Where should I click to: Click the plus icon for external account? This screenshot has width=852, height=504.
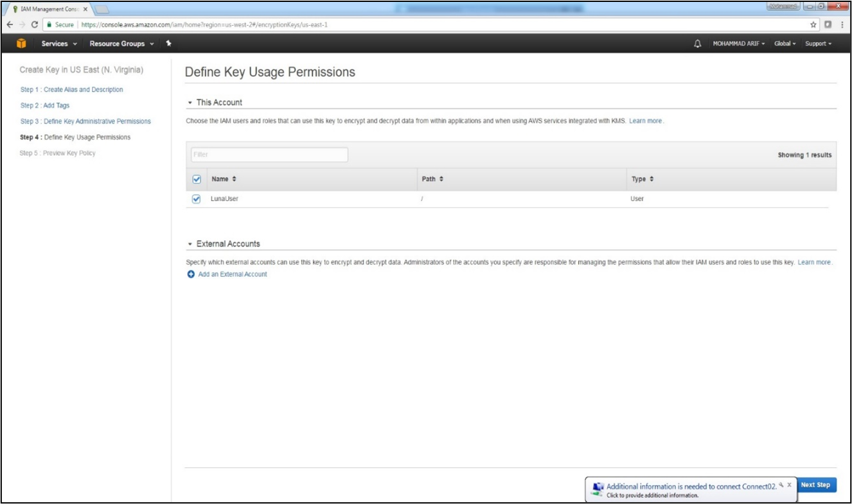click(x=191, y=274)
